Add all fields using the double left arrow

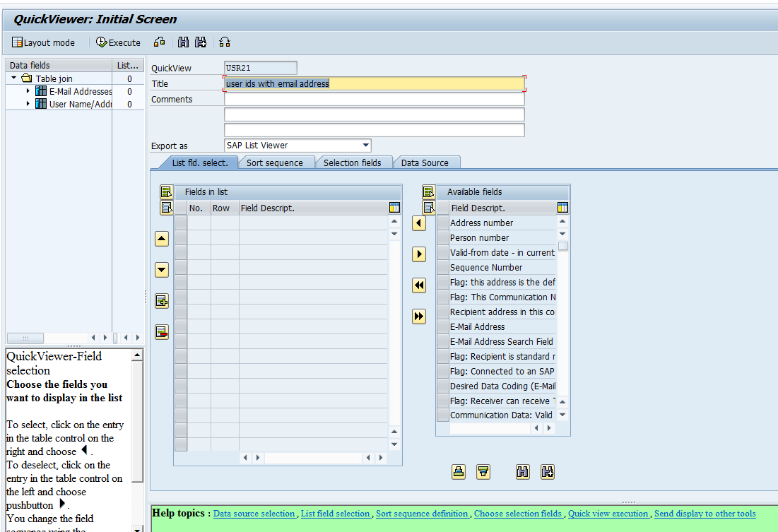(419, 285)
